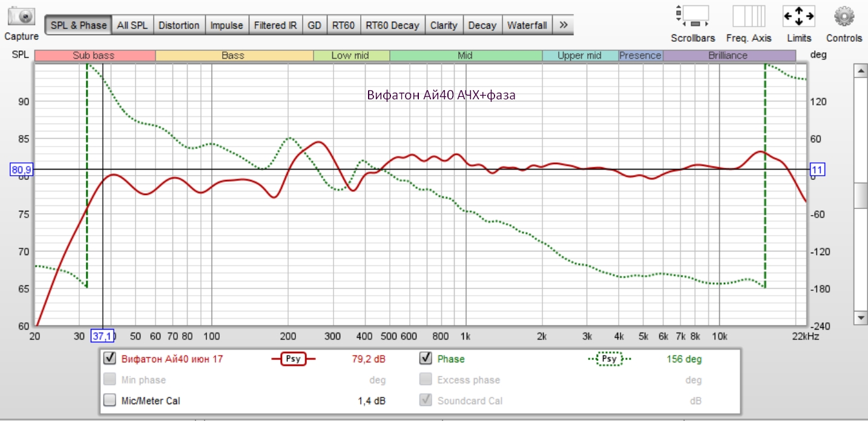Expand more tabs with the » arrow
Screen dimensions: 868x421
click(563, 25)
